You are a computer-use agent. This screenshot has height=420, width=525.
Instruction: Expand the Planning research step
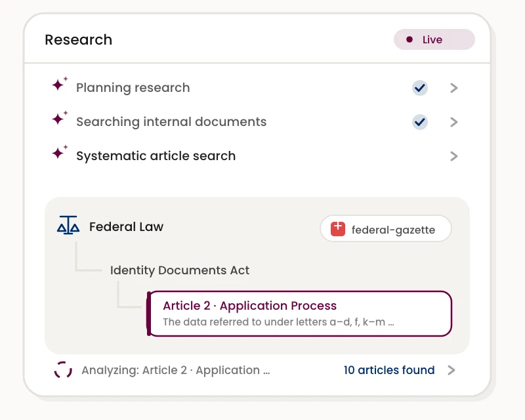tap(454, 88)
